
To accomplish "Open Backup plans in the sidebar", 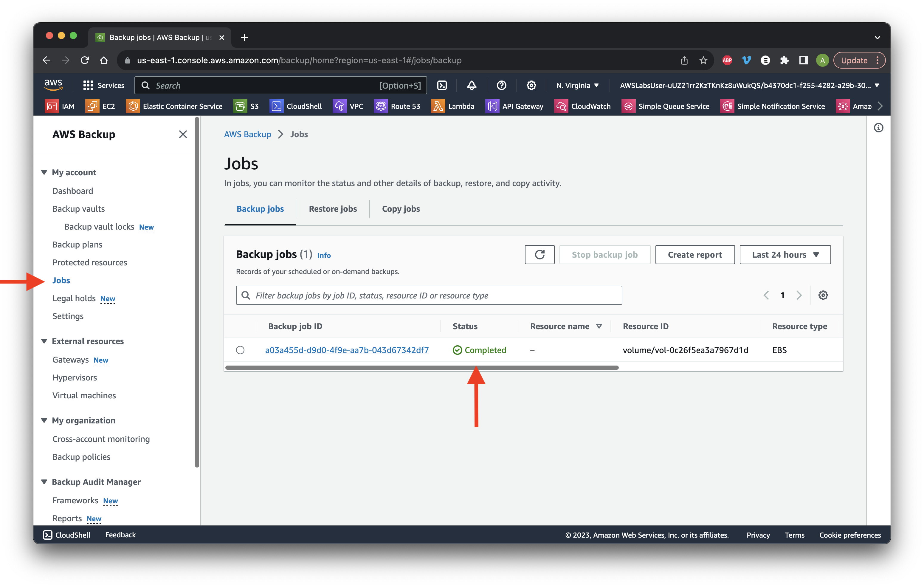I will point(77,245).
